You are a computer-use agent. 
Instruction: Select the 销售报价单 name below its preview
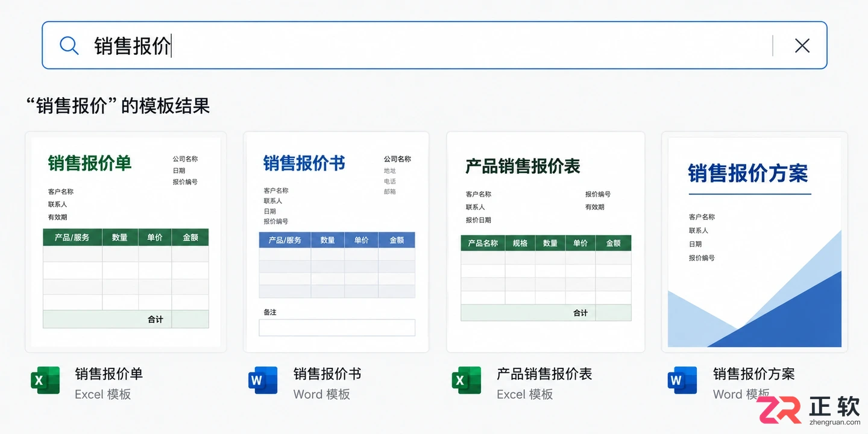(109, 374)
